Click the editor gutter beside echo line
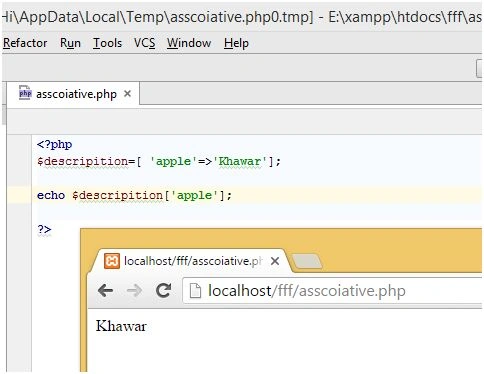Viewport: 484px width, 374px height. tap(19, 195)
